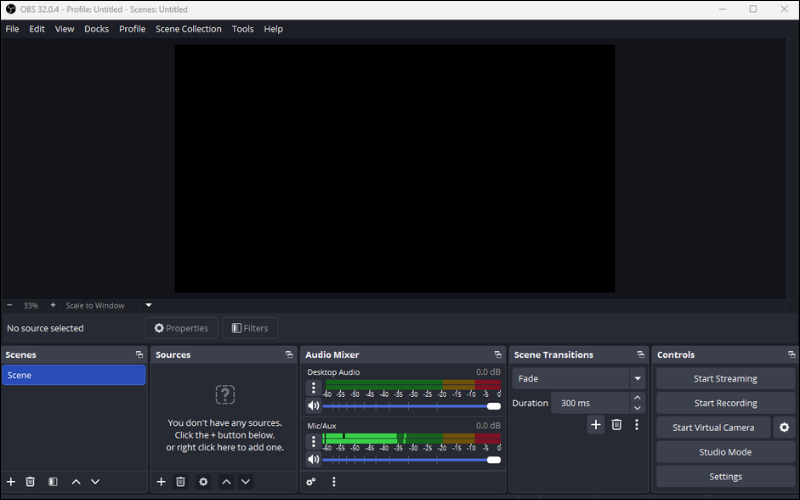
Task: Remove scene transition with trash icon
Action: click(x=616, y=424)
